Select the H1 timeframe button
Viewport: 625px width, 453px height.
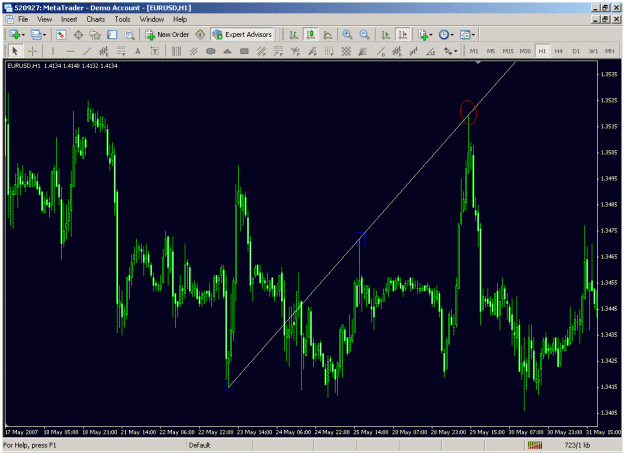542,51
